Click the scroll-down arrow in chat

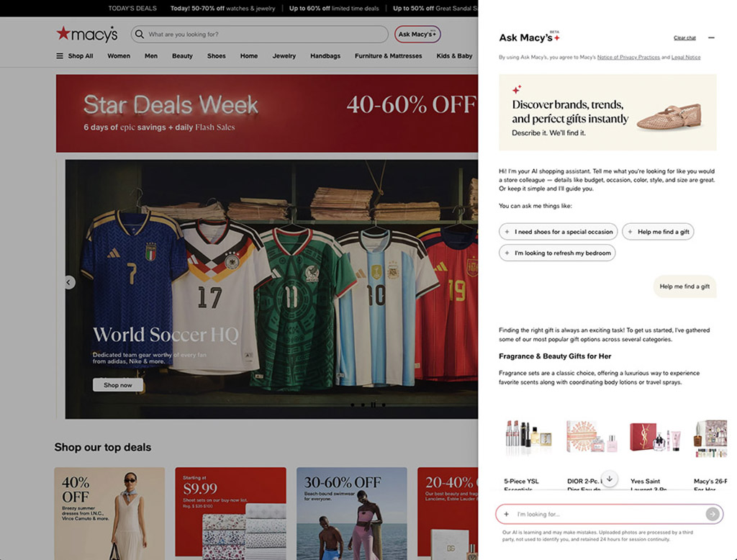tap(610, 479)
